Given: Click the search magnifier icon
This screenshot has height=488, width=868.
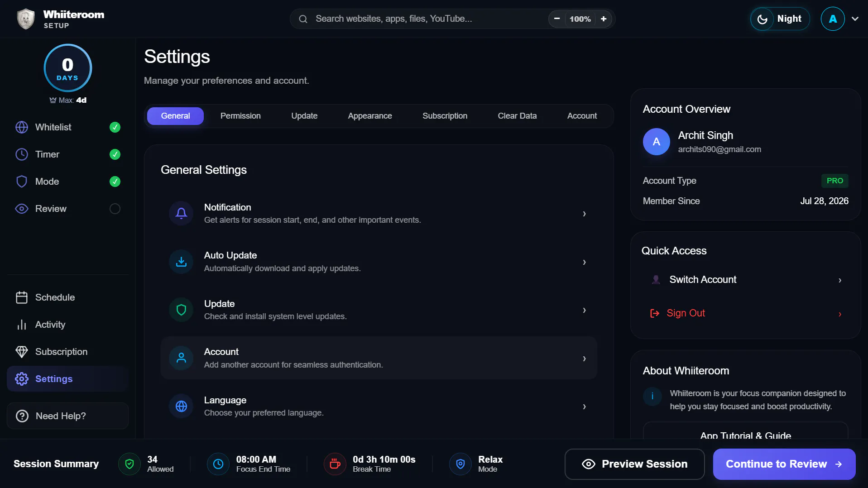Looking at the screenshot, I should pos(303,19).
